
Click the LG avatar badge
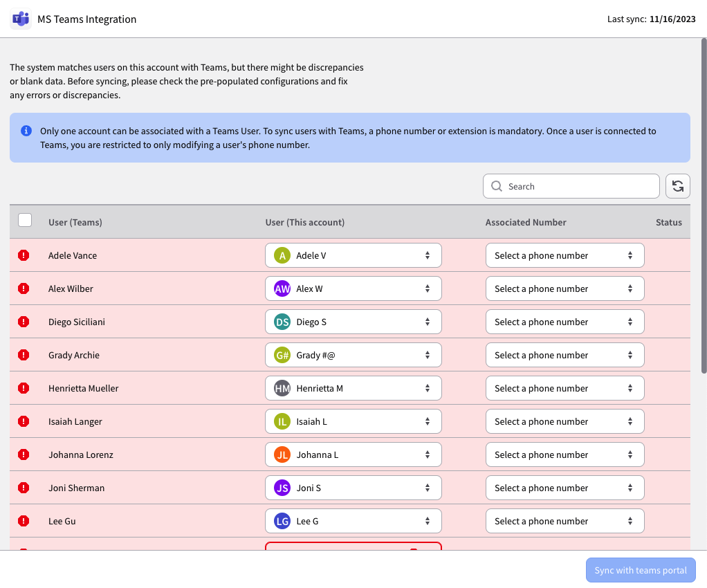click(x=282, y=522)
